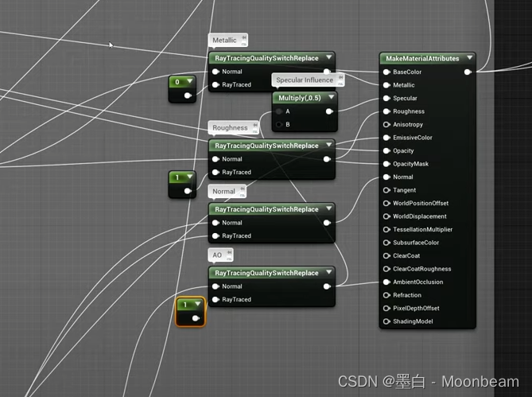This screenshot has height=397, width=532.
Task: Click the TessellationMultiplier input pin
Action: click(x=386, y=230)
